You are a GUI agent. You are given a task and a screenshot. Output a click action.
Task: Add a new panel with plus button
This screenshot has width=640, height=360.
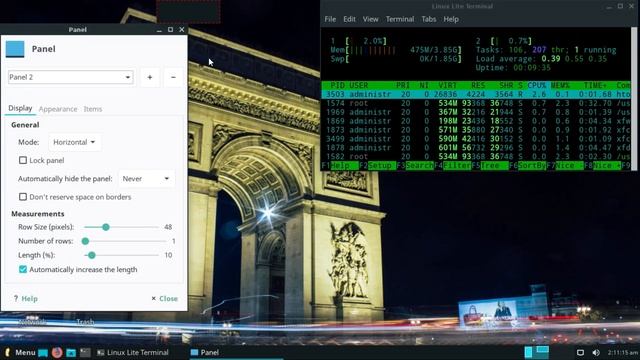150,77
